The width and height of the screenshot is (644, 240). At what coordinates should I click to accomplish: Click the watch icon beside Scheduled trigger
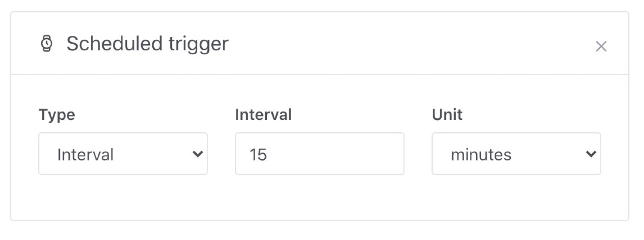tap(47, 43)
